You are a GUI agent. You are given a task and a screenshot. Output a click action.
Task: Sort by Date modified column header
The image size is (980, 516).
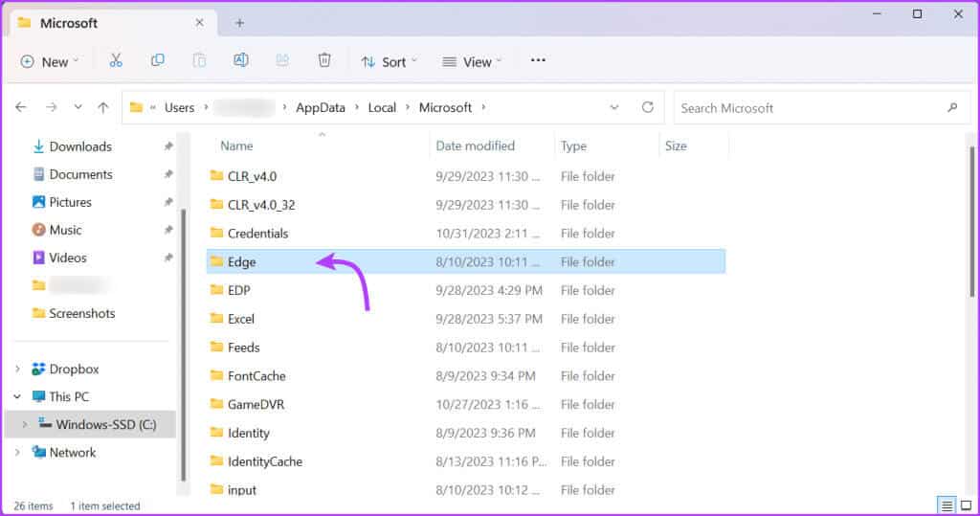(475, 146)
